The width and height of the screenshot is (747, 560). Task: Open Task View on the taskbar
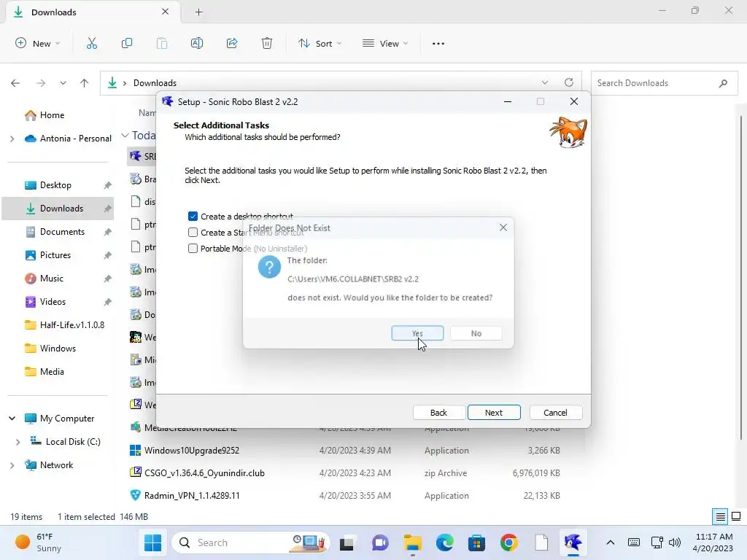[x=347, y=542]
